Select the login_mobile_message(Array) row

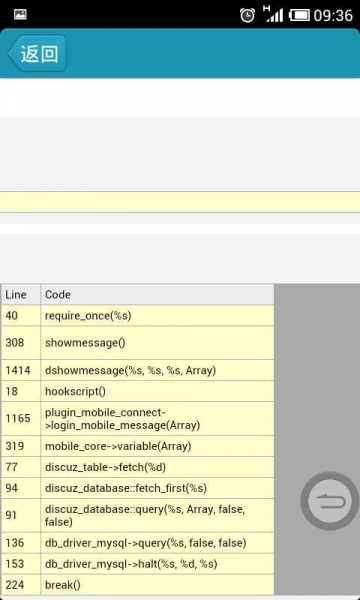[x=138, y=419]
